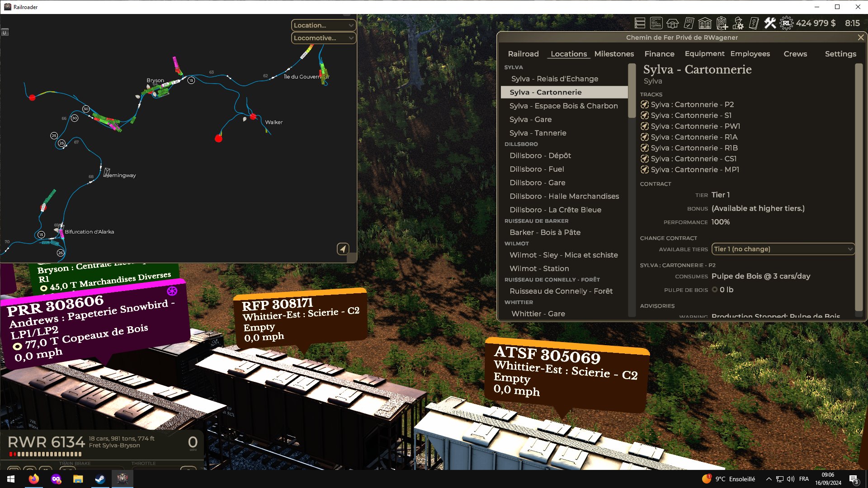Open the help booklet question mark icon
The height and width of the screenshot is (488, 868).
pyautogui.click(x=754, y=23)
